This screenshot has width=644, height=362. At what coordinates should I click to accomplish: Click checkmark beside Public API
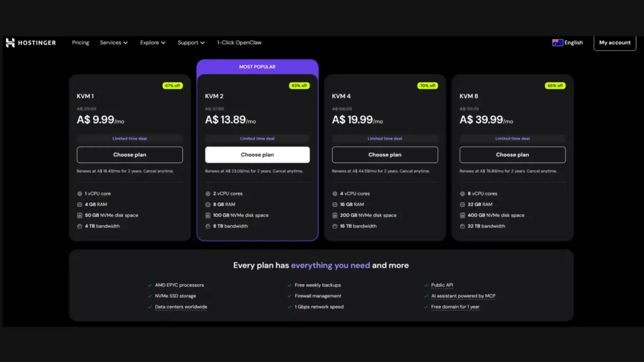click(x=426, y=285)
